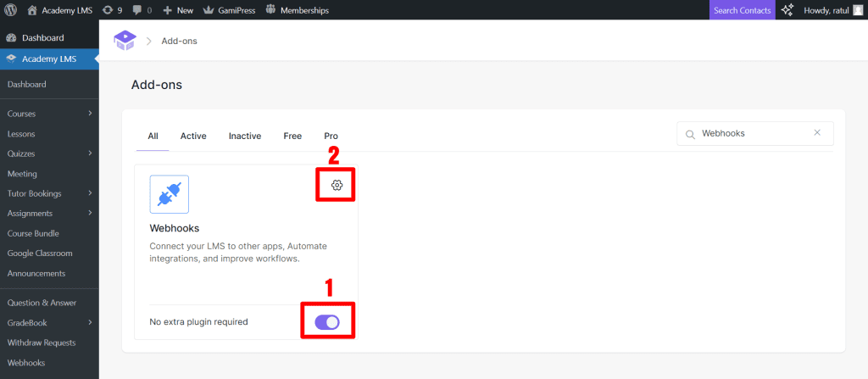
Task: Open the Howdy, ratul account menu
Action: [x=833, y=10]
